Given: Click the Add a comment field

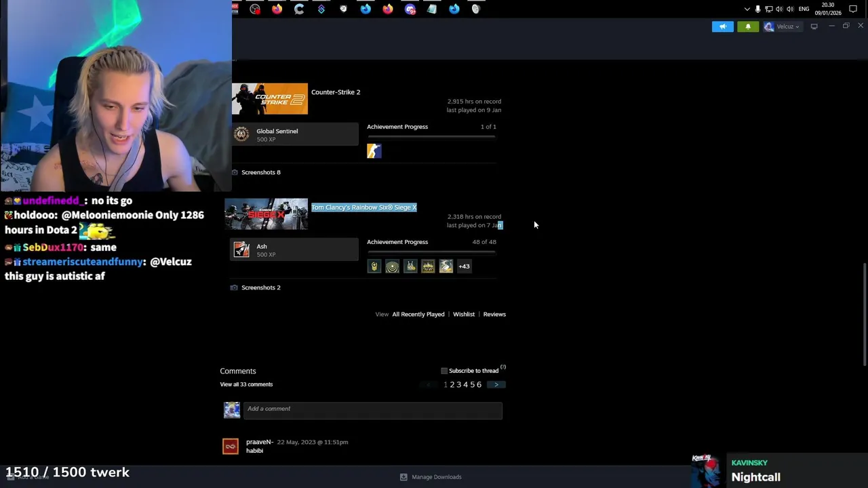Looking at the screenshot, I should (x=372, y=411).
